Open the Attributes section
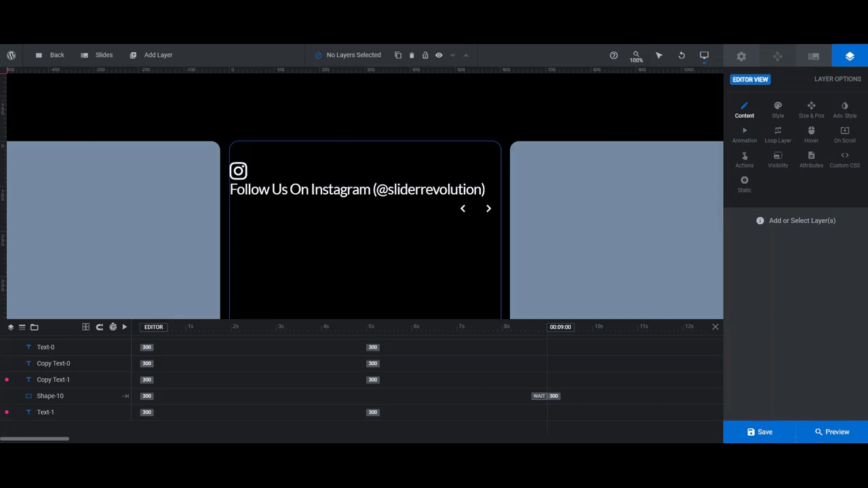 click(x=811, y=160)
